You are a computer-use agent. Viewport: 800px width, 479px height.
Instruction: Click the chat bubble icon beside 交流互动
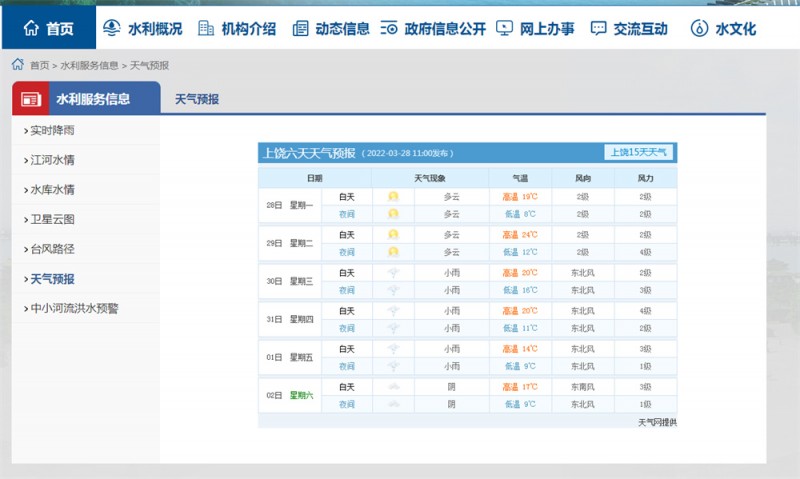(598, 28)
